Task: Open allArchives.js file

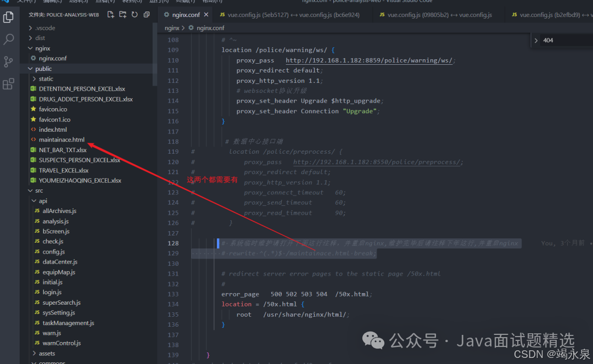Action: coord(59,211)
